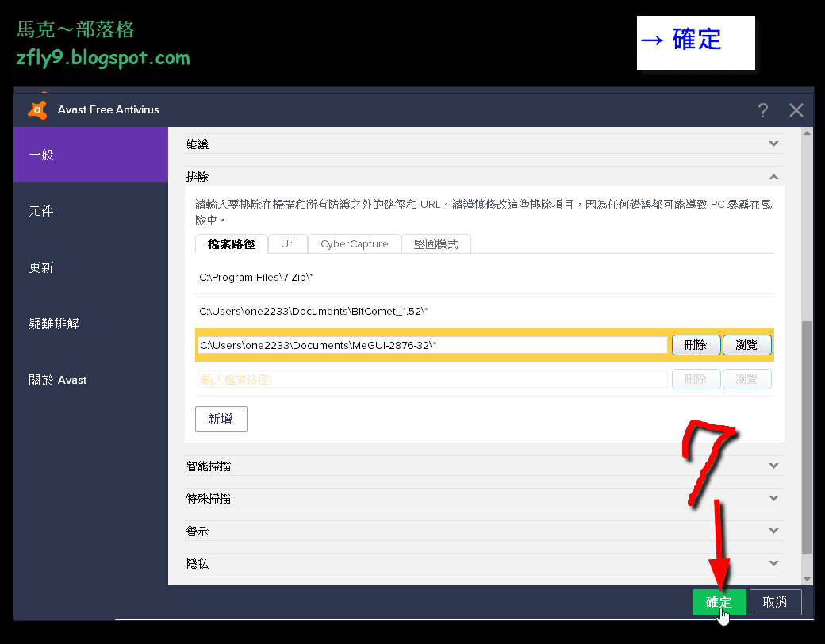The width and height of the screenshot is (825, 644).
Task: Go to 疑難排解 sidebar section
Action: click(90, 324)
